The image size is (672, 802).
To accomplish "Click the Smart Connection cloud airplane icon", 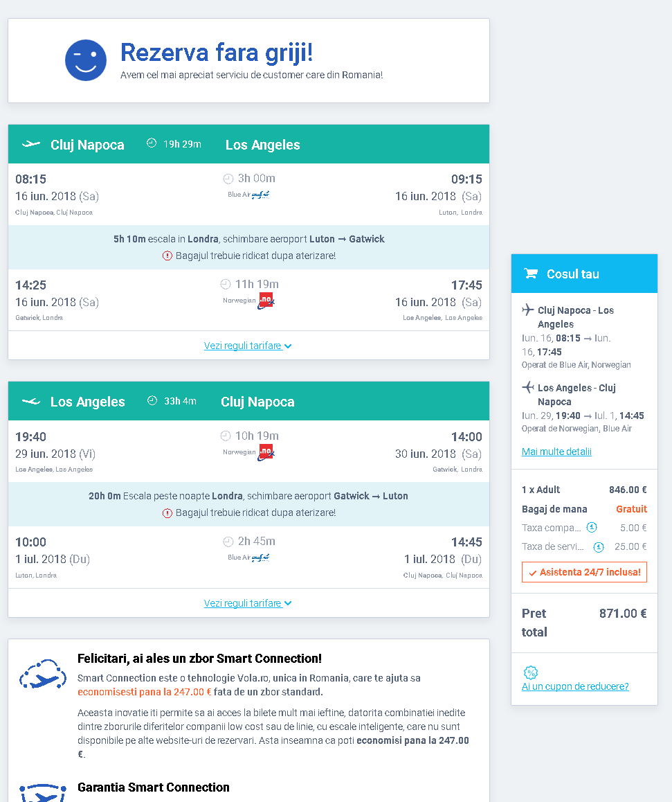I will tap(43, 675).
